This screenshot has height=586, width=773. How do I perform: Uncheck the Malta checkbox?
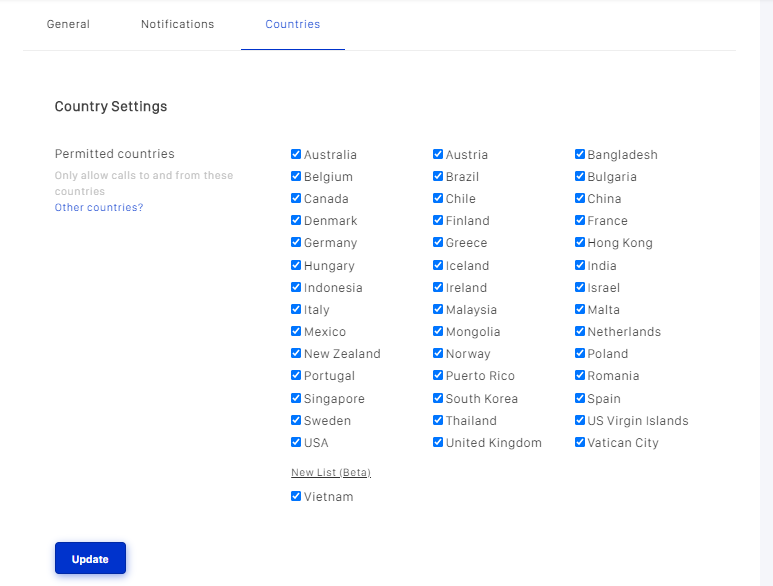coord(580,309)
